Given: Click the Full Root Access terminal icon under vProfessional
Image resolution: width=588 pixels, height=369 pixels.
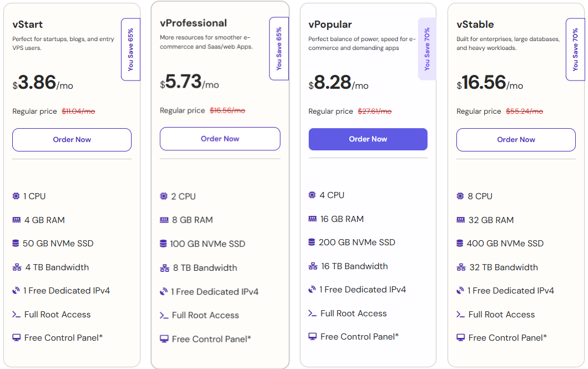Looking at the screenshot, I should 165,315.
